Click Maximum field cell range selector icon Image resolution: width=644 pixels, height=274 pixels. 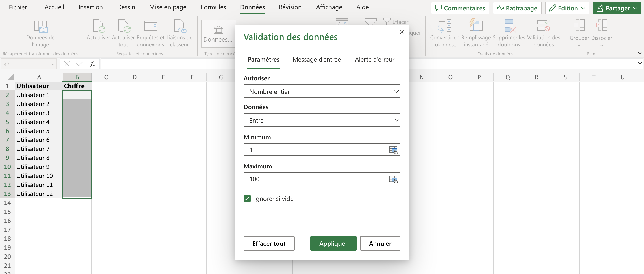[x=393, y=179]
